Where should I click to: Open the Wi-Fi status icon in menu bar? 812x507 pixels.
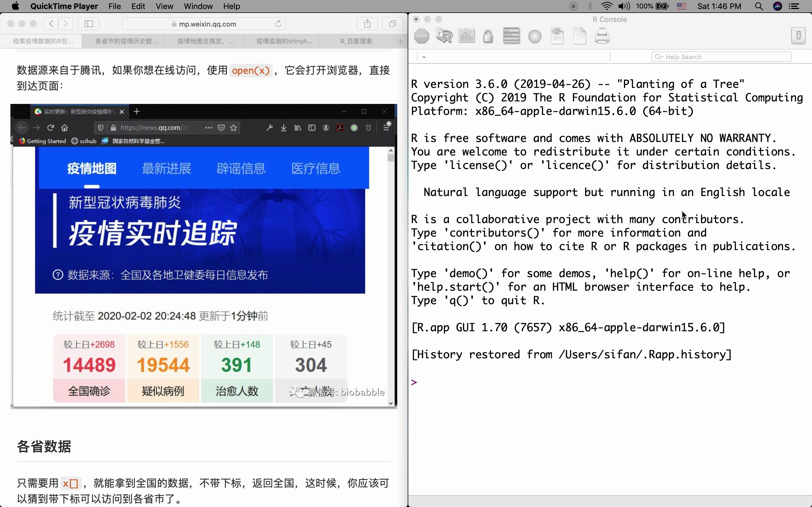tap(607, 6)
